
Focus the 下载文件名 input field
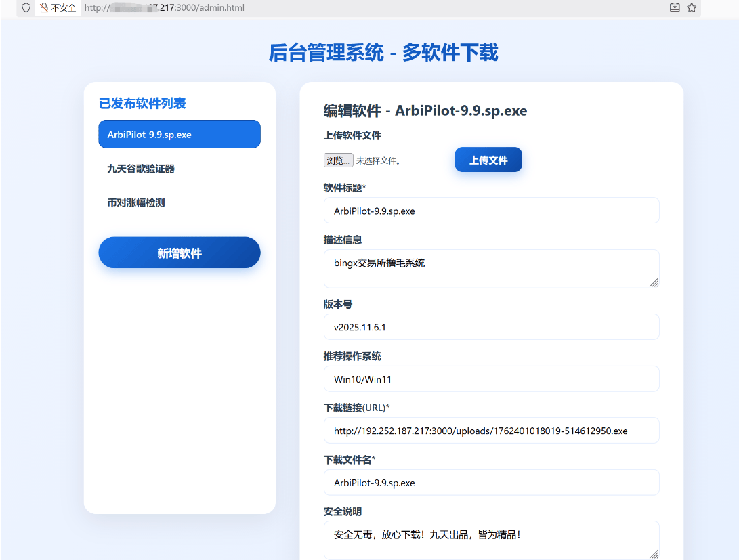click(x=491, y=483)
